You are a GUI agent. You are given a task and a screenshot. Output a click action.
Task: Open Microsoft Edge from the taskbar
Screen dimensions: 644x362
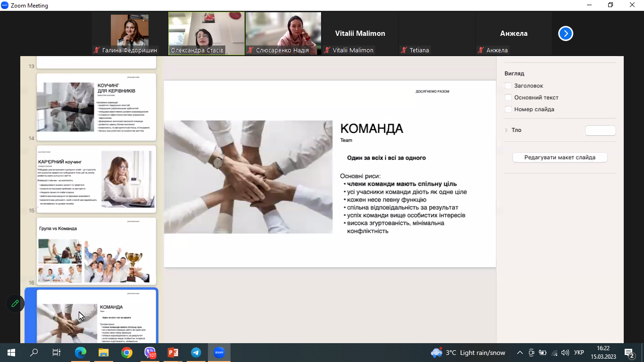pyautogui.click(x=81, y=353)
